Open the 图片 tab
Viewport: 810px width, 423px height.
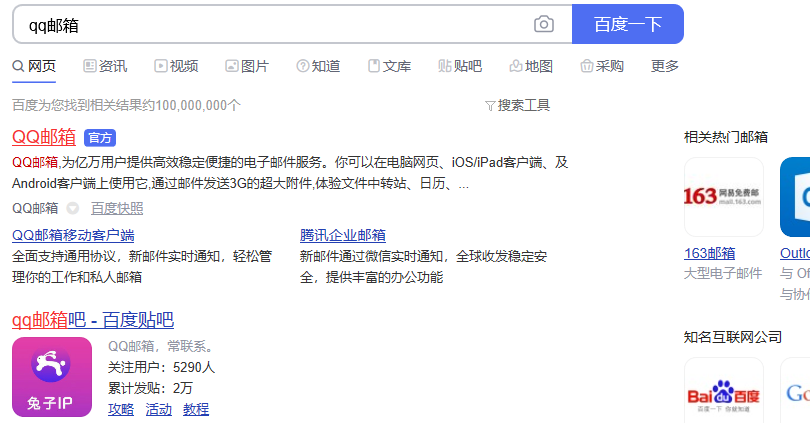point(247,66)
